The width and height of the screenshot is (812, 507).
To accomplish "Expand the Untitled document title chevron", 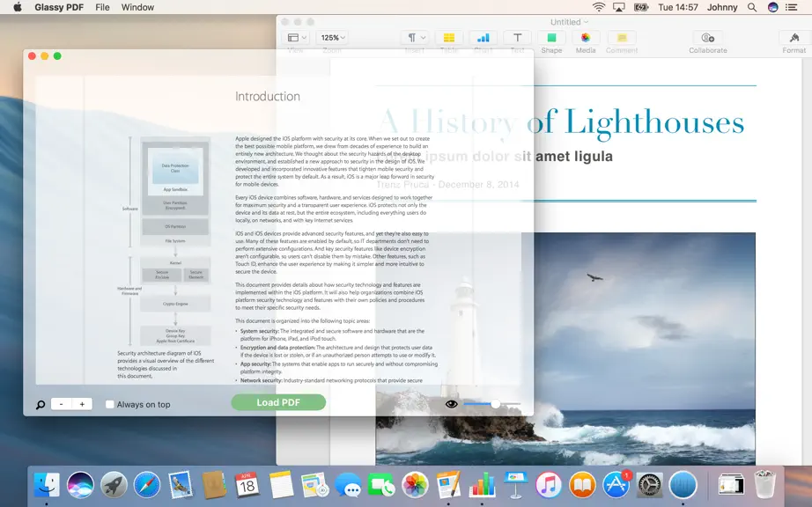I will coord(587,22).
